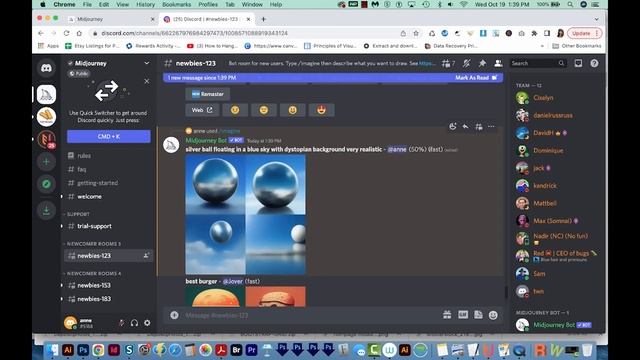Click CMD + K quick switcher button
Image resolution: width=640 pixels, height=360 pixels.
pyautogui.click(x=109, y=136)
